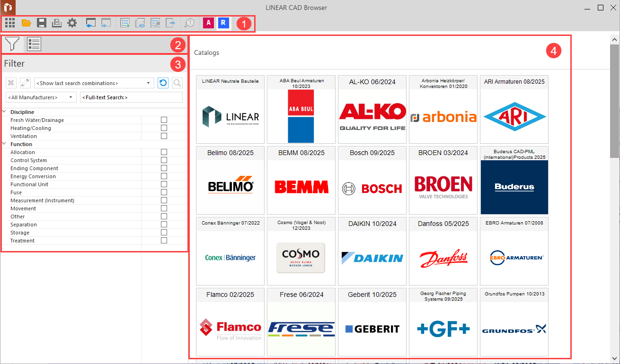
Task: Open the Belimo 08/2025 catalog
Action: click(x=230, y=180)
